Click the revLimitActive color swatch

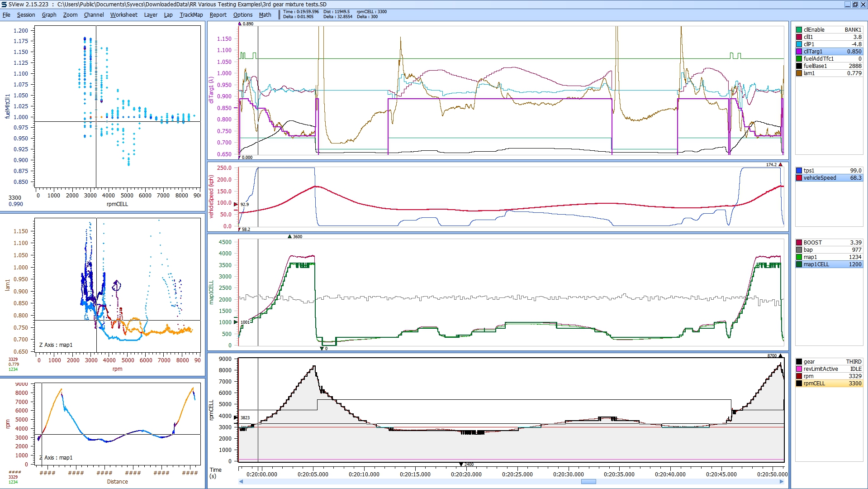click(799, 369)
